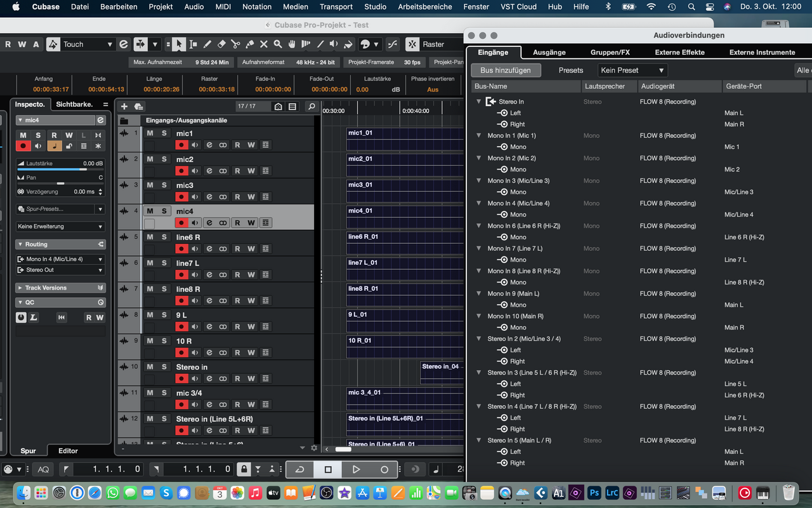The image size is (812, 508).
Task: Select the Mute X tool
Action: point(264,44)
